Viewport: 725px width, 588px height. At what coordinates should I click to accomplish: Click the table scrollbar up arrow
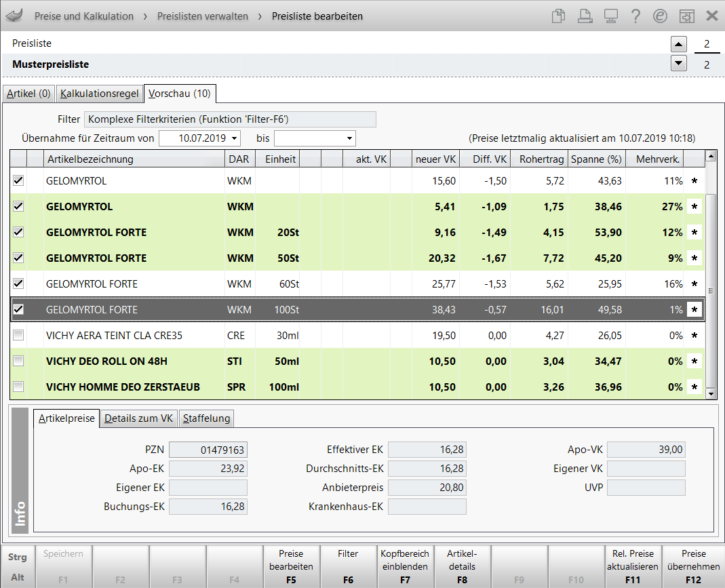711,157
